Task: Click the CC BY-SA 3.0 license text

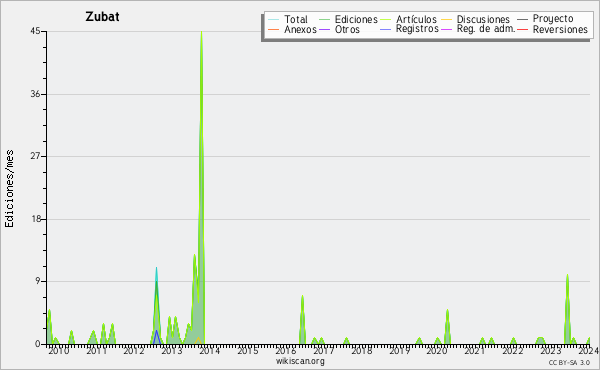Action: pyautogui.click(x=569, y=362)
